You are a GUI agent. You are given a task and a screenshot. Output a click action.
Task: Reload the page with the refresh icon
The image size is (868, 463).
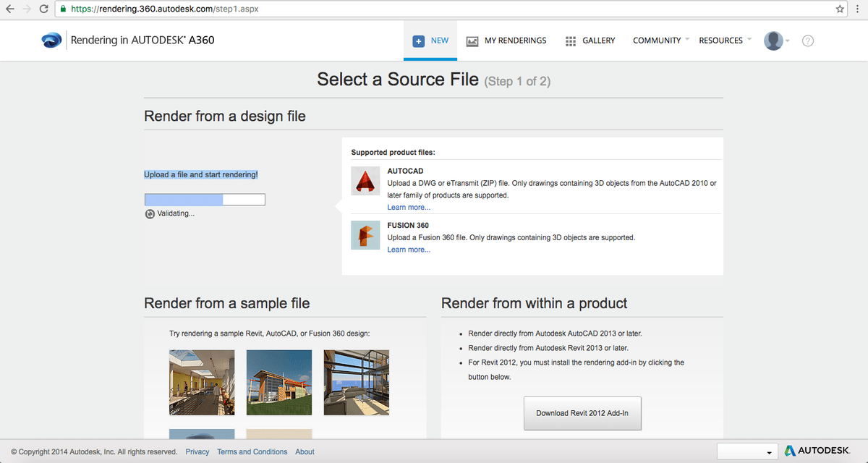click(45, 9)
